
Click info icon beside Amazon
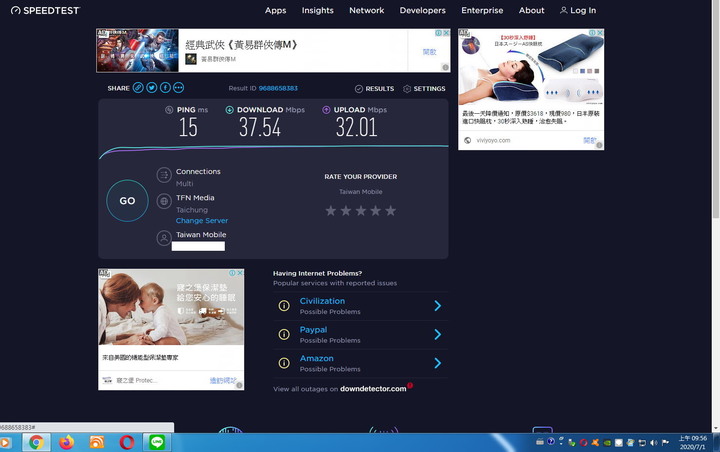pos(284,363)
